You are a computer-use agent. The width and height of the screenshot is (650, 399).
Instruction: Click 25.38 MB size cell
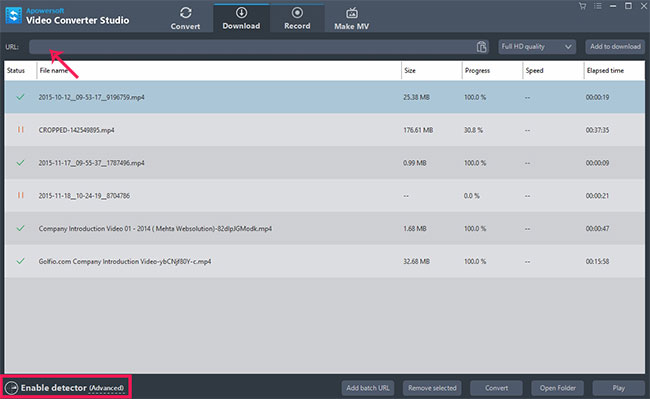click(x=416, y=97)
